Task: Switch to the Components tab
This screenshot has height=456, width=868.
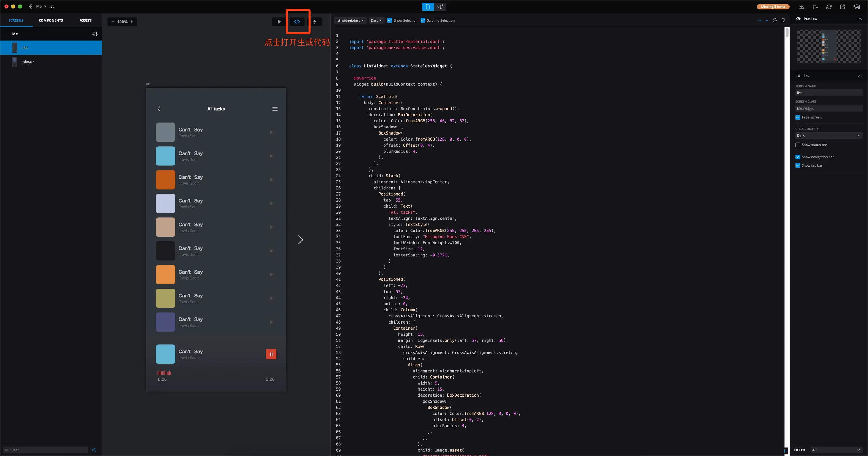Action: (51, 20)
